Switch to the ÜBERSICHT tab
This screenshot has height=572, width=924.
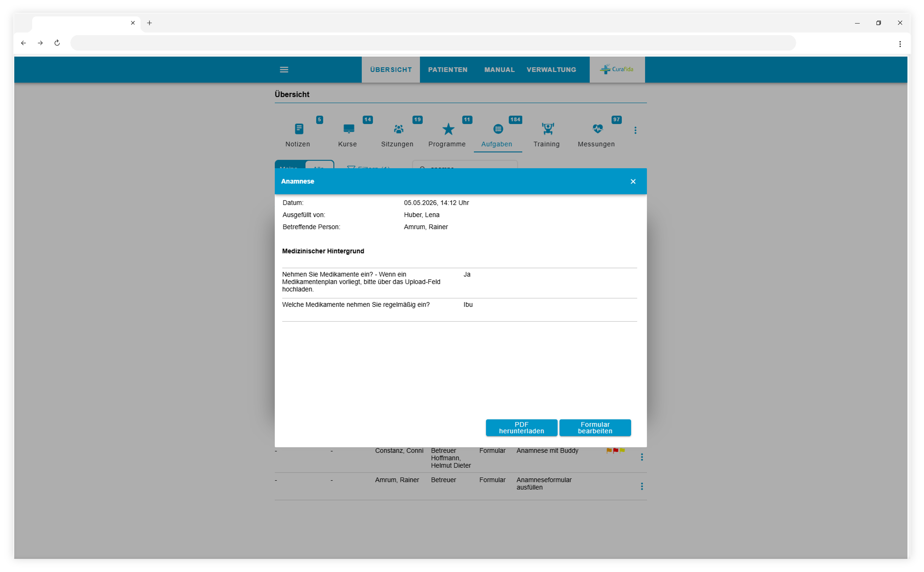(390, 70)
